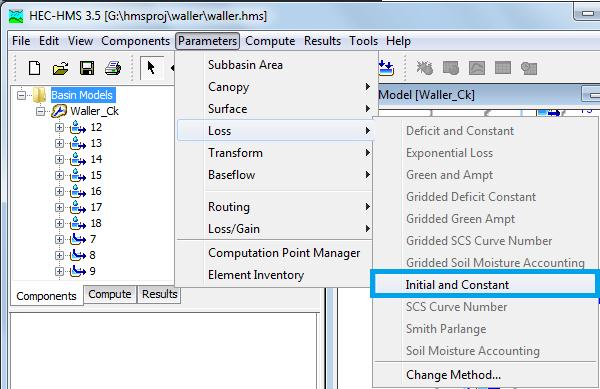Expand the reach 9 tree node
The height and width of the screenshot is (389, 600).
click(x=59, y=271)
